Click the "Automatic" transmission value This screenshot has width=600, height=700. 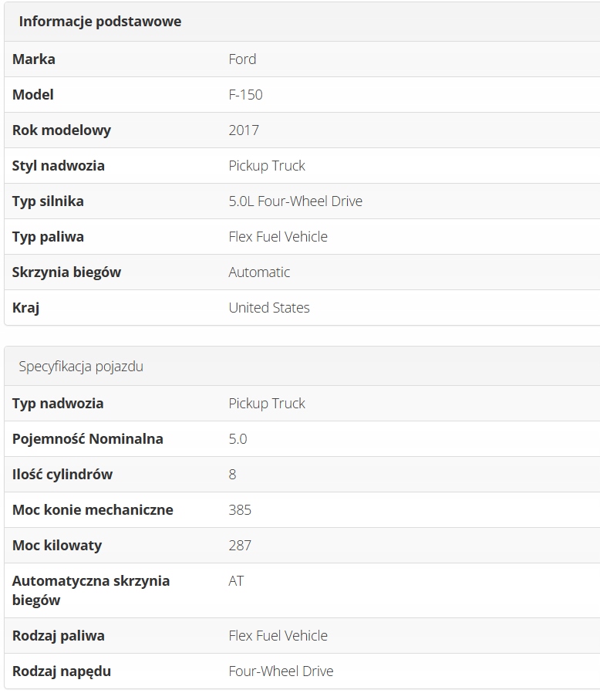click(259, 272)
